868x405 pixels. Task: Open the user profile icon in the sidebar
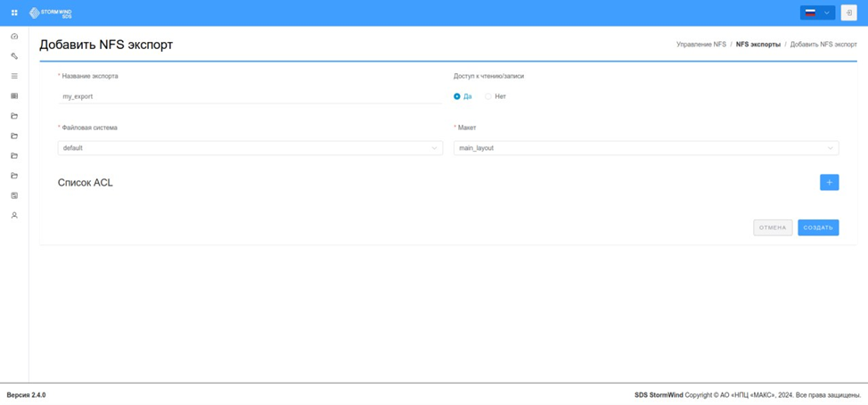click(x=14, y=216)
